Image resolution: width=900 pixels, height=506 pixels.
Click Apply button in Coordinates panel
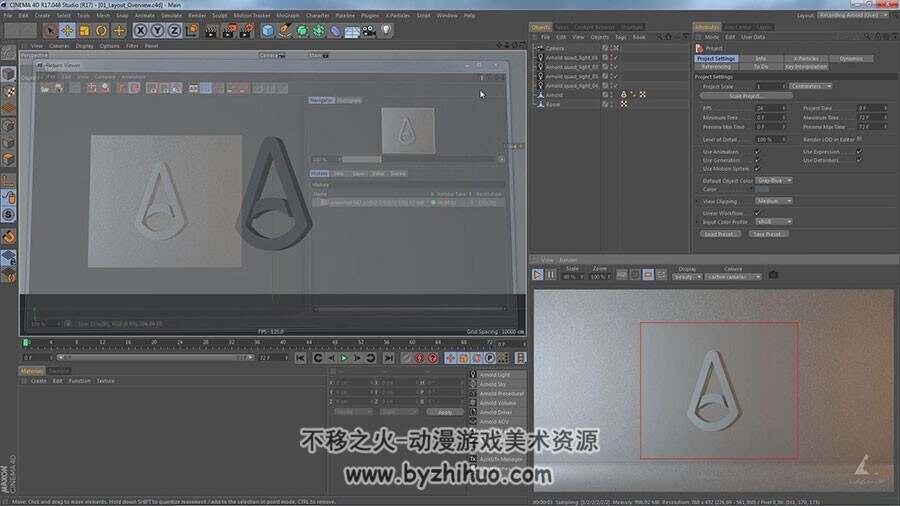tap(445, 412)
